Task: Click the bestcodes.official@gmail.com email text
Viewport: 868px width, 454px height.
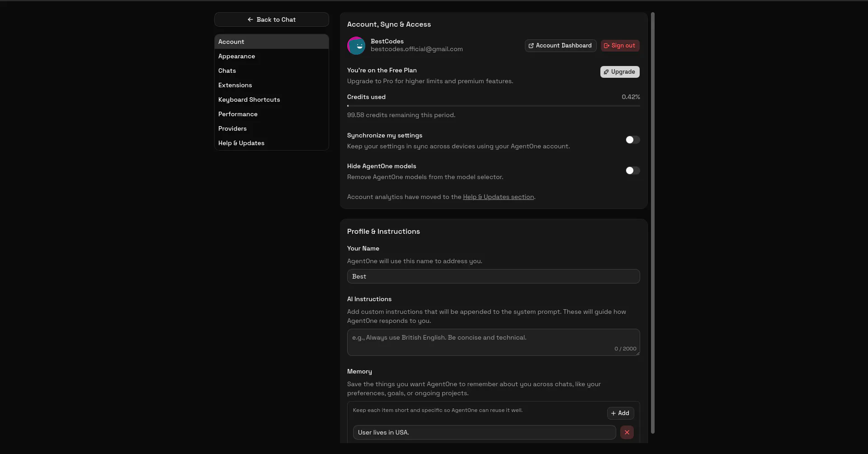Action: (416, 49)
